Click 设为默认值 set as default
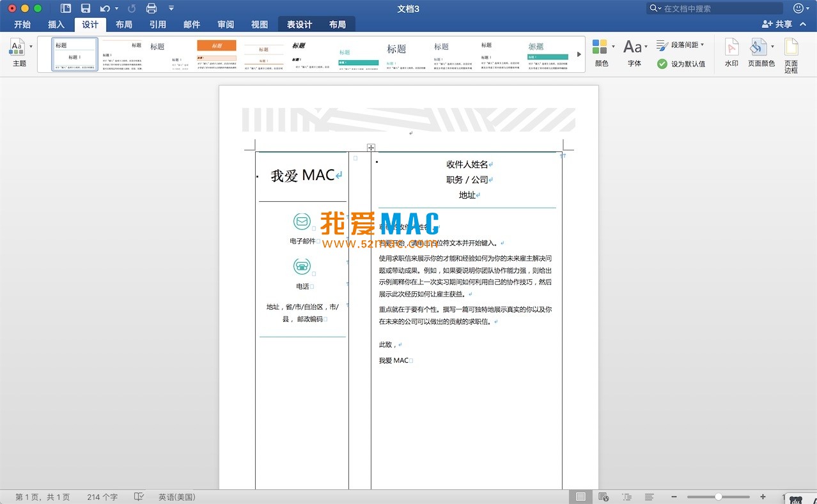817x504 pixels. (681, 64)
